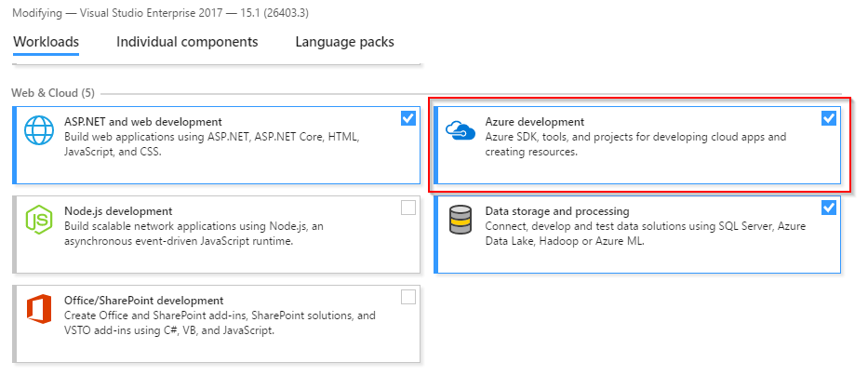
Task: Click the Office/SharePoint logo icon
Action: pos(39,309)
